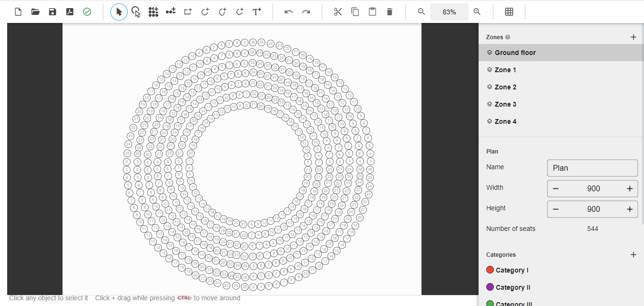Add a new category with plus
The height and width of the screenshot is (306, 644).
click(633, 254)
